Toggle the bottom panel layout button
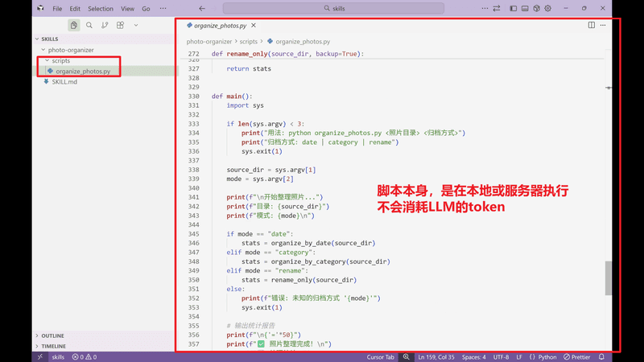 [525, 8]
